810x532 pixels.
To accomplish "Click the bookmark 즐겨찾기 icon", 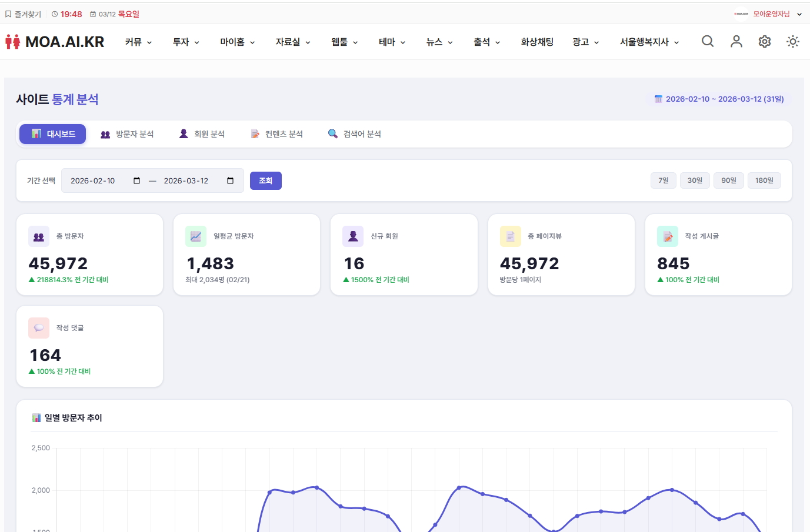I will click(8, 14).
